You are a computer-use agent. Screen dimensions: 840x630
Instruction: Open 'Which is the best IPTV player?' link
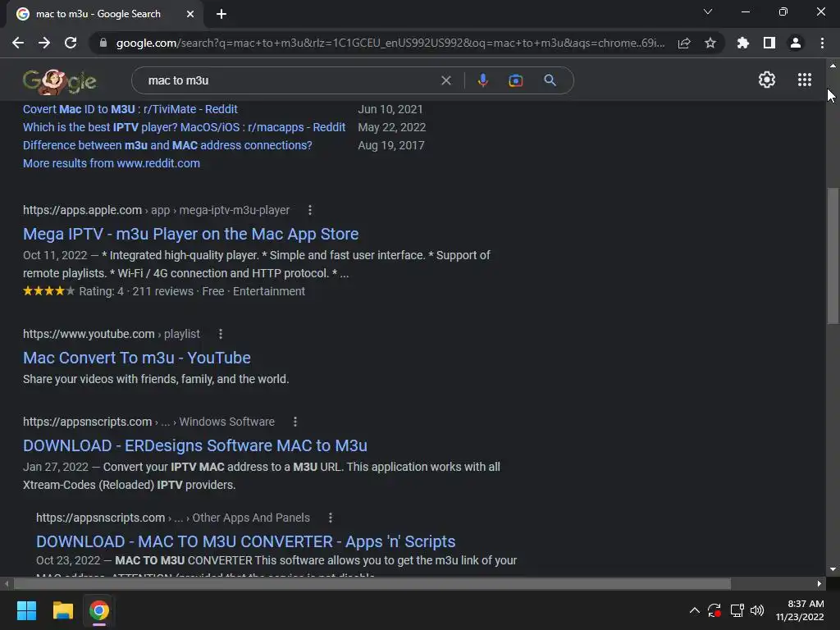[185, 127]
